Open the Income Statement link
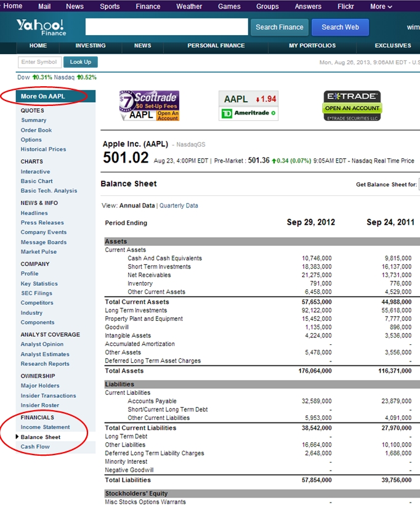The height and width of the screenshot is (505, 420). coord(46,427)
